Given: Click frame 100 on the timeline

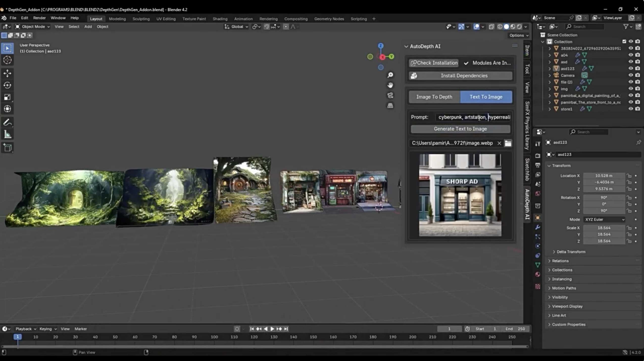Looking at the screenshot, I should [x=214, y=337].
